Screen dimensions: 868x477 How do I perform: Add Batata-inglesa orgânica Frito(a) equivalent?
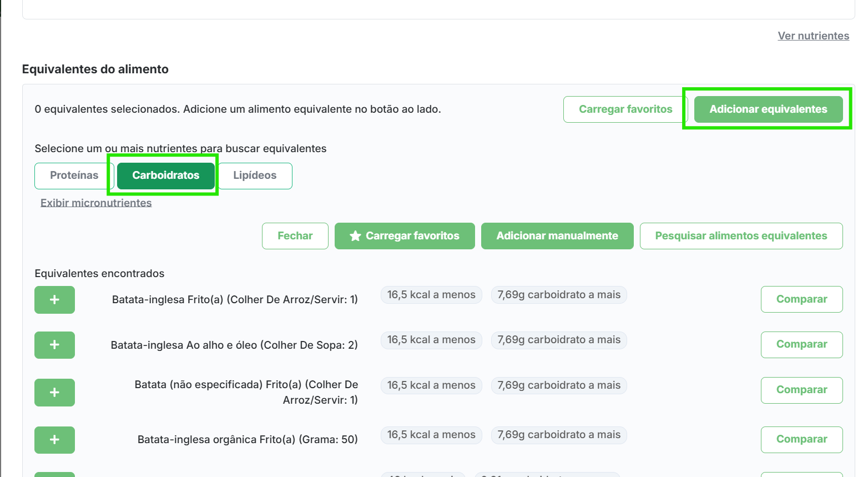[x=54, y=440]
